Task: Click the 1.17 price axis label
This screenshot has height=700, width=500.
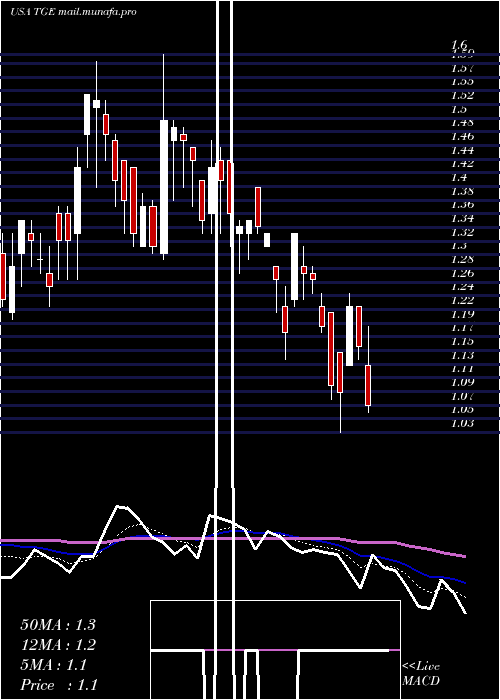Action: pyautogui.click(x=462, y=328)
